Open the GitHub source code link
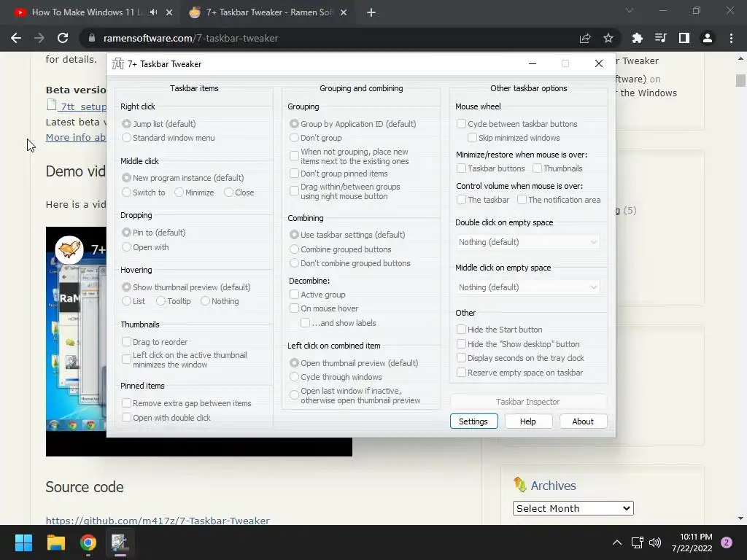 (x=158, y=521)
